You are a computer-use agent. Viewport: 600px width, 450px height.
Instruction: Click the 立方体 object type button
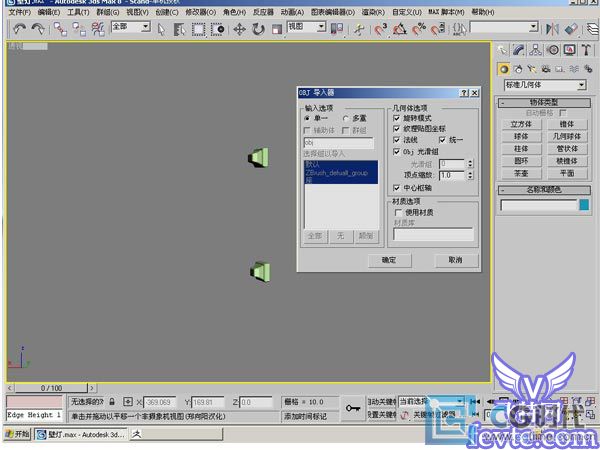521,124
